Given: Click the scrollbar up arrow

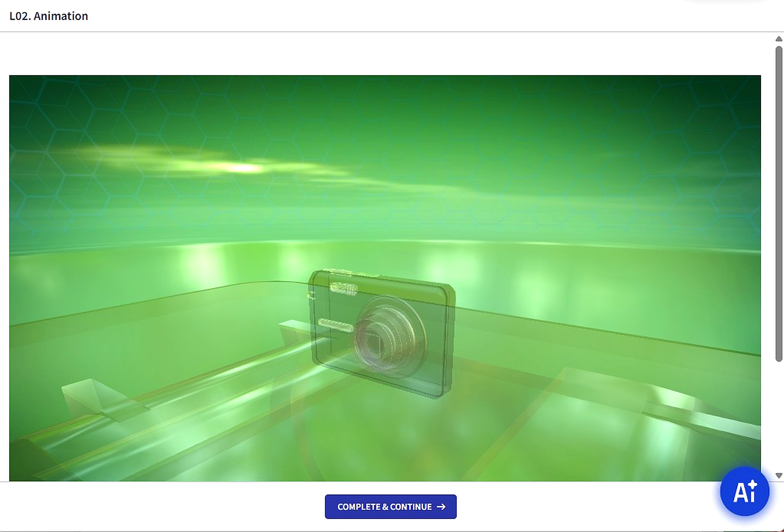Looking at the screenshot, I should tap(779, 39).
